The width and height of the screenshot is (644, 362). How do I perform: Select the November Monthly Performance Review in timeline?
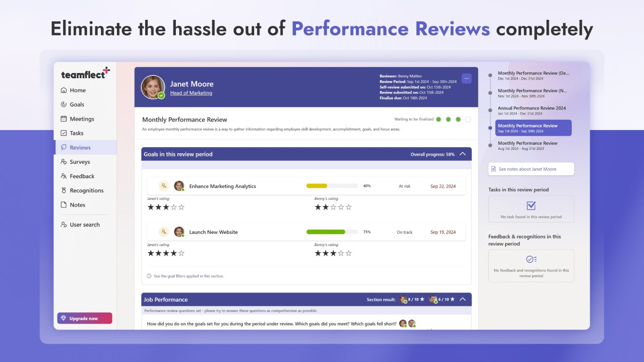tap(534, 93)
